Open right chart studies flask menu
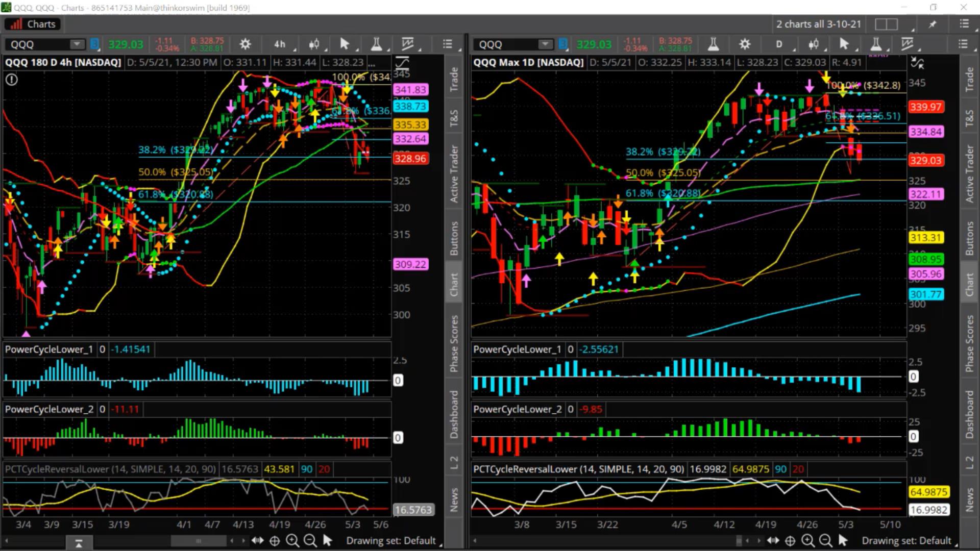This screenshot has width=980, height=551. click(876, 44)
